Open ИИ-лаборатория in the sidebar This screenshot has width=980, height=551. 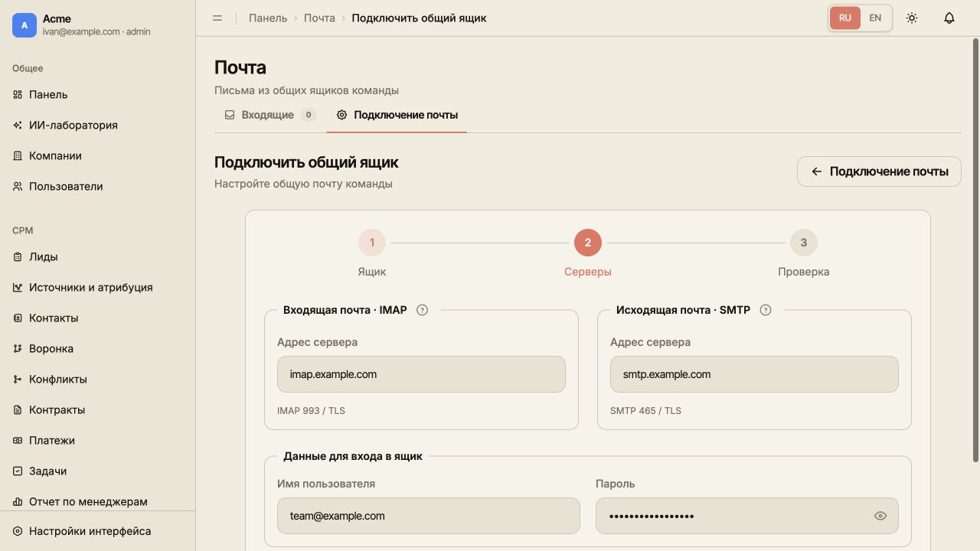pos(97,125)
